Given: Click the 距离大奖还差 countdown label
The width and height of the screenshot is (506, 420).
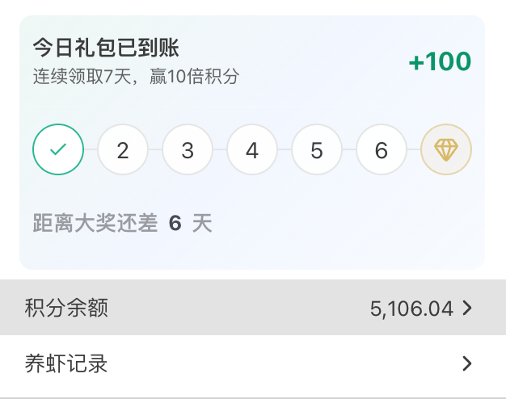Looking at the screenshot, I should [95, 224].
